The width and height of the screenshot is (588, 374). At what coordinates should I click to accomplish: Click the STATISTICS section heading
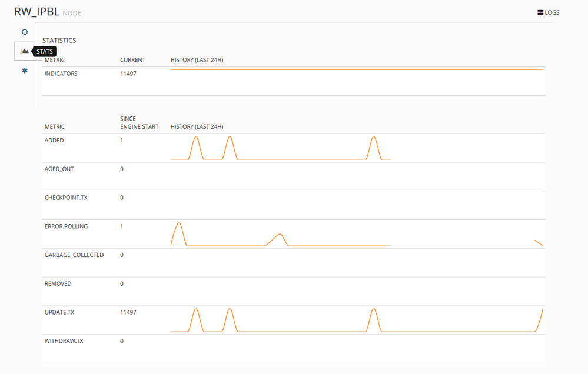pos(60,41)
